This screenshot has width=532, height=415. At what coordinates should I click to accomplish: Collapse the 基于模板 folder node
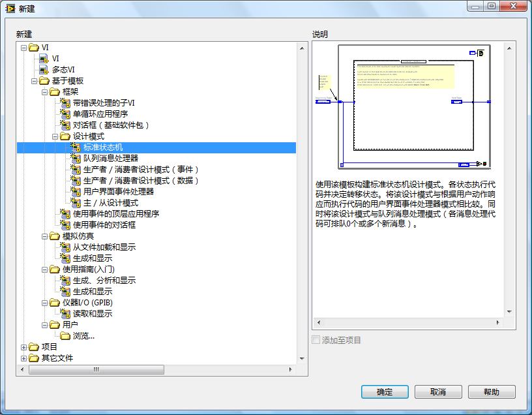pos(35,81)
